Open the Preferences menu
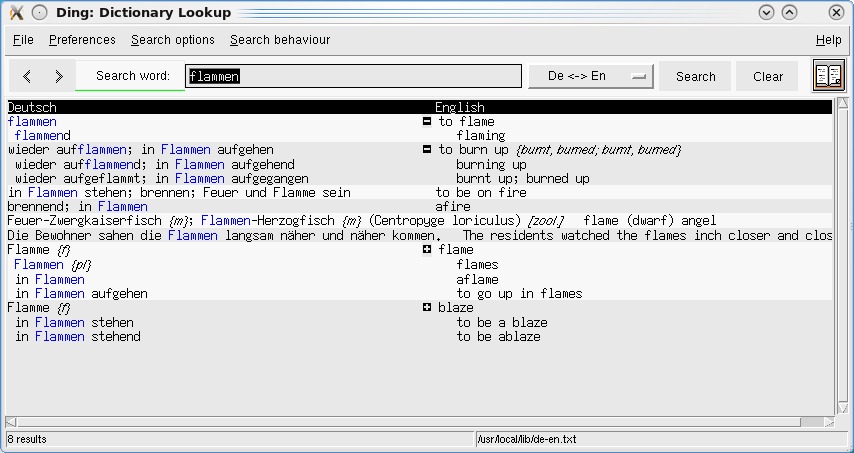This screenshot has height=453, width=854. (82, 40)
